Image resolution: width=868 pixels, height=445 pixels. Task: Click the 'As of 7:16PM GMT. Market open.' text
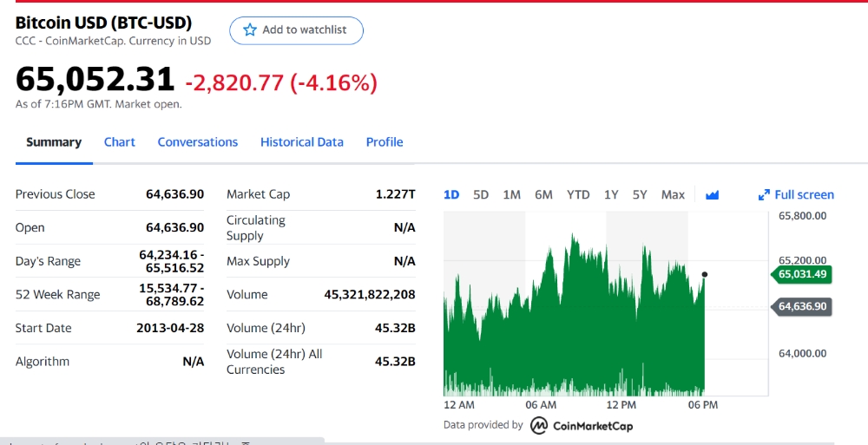click(x=99, y=104)
